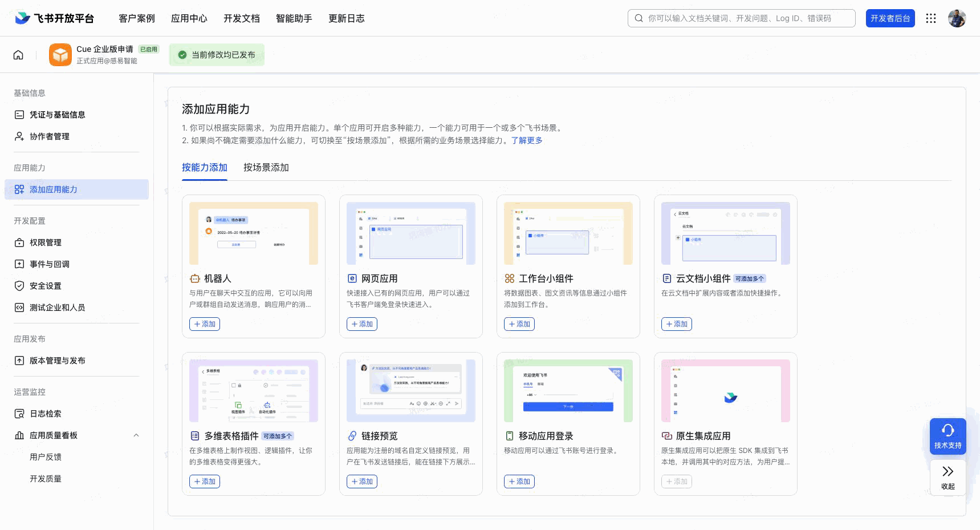Click the 链接预览 link icon
This screenshot has width=980, height=530.
pos(352,436)
